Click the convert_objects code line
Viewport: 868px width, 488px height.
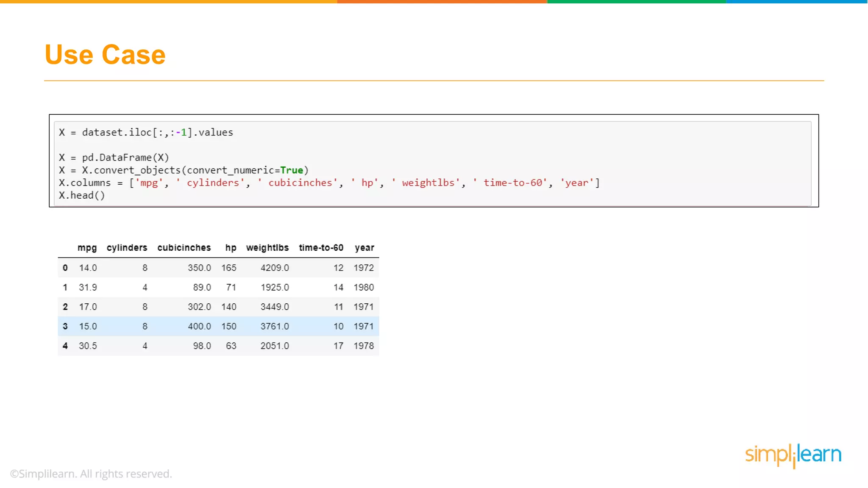184,170
